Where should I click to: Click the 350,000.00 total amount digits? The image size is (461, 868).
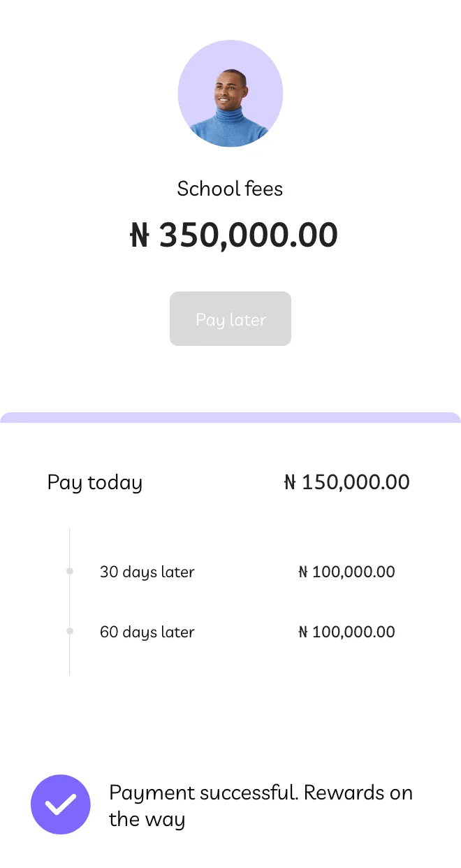point(249,236)
